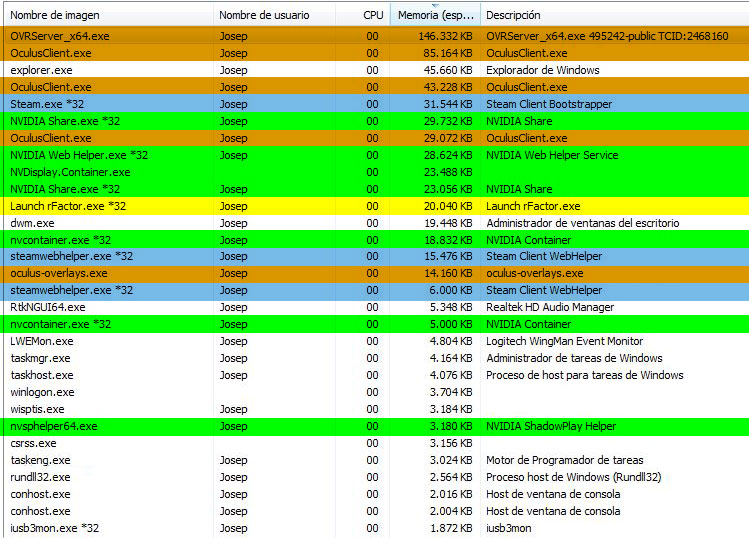Select the csrss.exe process
This screenshot has height=539, width=749.
[376, 443]
